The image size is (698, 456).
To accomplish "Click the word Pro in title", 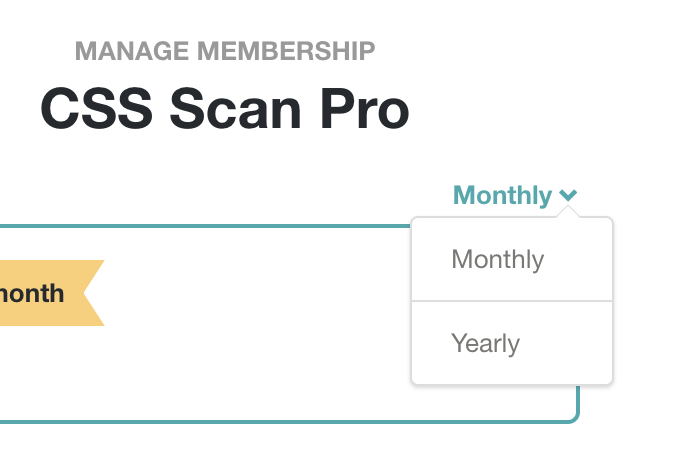I will click(x=364, y=109).
